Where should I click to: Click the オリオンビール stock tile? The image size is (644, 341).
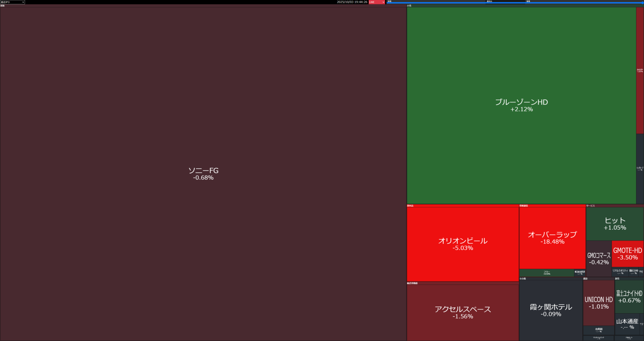click(463, 244)
